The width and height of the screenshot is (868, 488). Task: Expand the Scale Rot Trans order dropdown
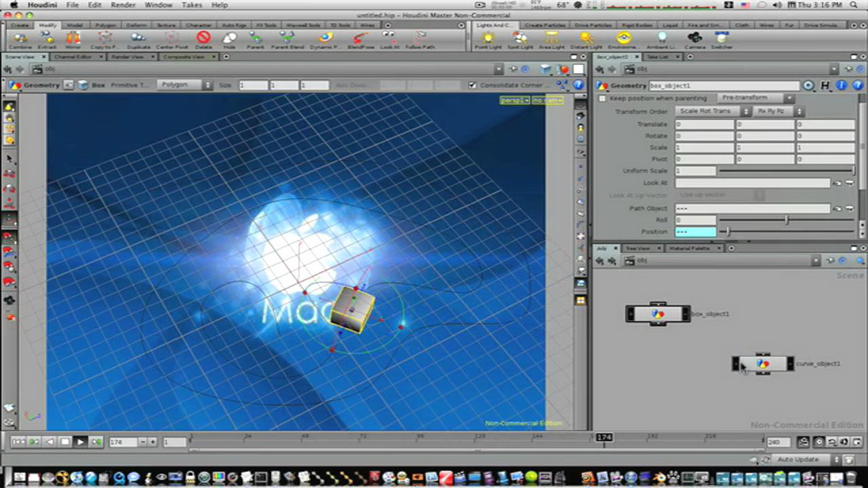point(713,111)
